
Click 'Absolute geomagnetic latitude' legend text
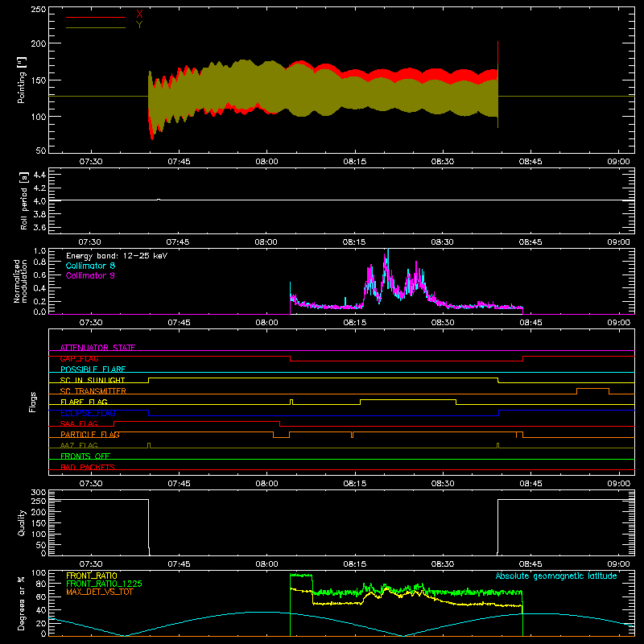(x=556, y=576)
